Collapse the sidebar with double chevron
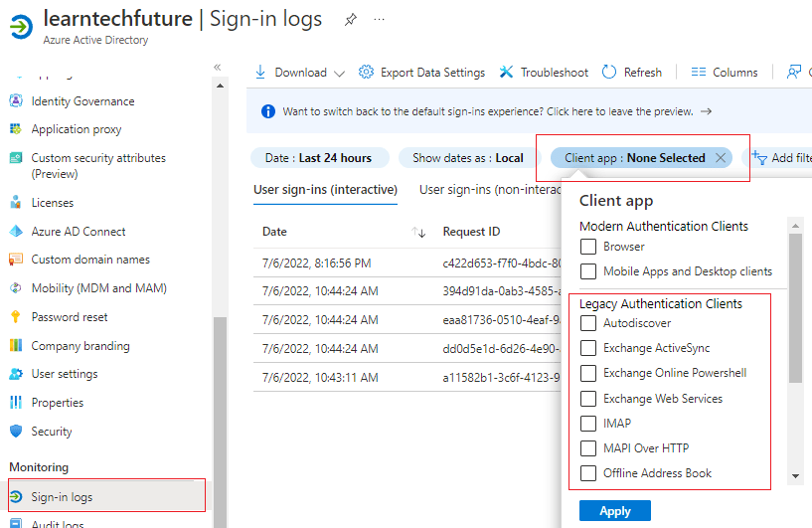812x528 pixels. pos(218,67)
